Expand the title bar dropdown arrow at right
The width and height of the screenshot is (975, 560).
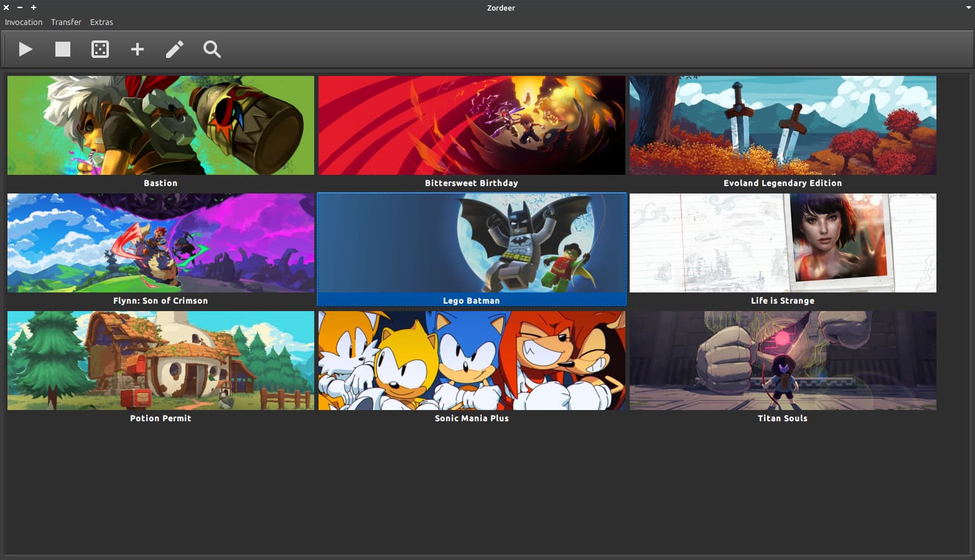click(x=968, y=7)
